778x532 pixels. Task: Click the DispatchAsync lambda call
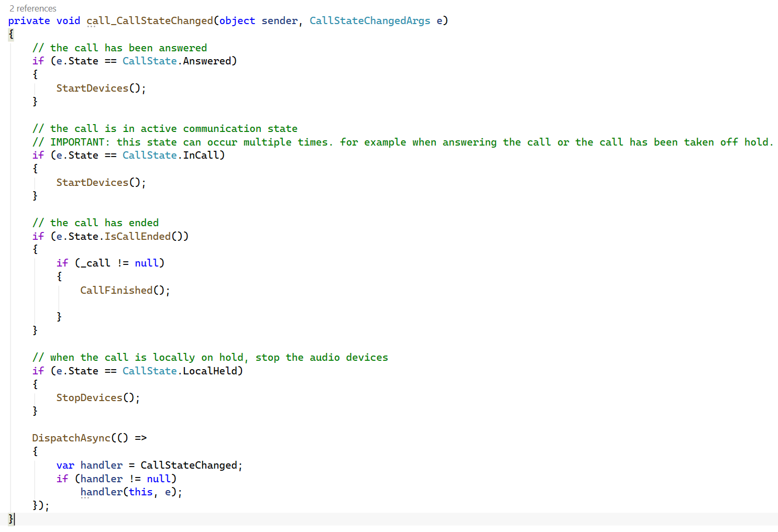tap(90, 438)
